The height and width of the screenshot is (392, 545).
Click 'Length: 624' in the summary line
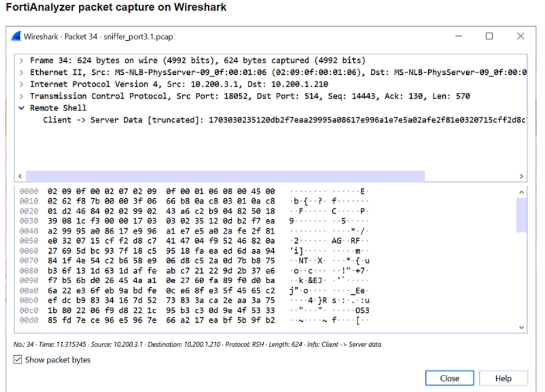[285, 344]
